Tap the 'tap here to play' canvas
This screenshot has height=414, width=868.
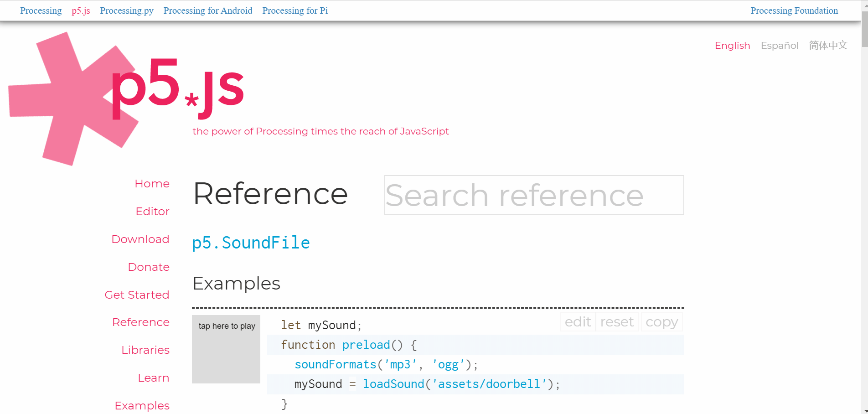point(226,349)
